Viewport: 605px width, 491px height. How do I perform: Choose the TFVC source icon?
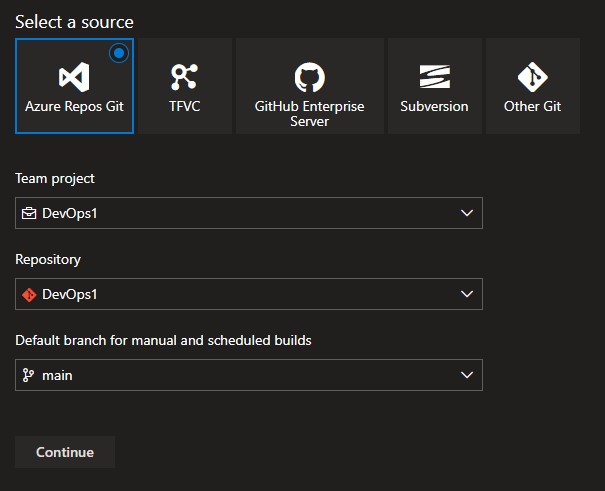[184, 77]
